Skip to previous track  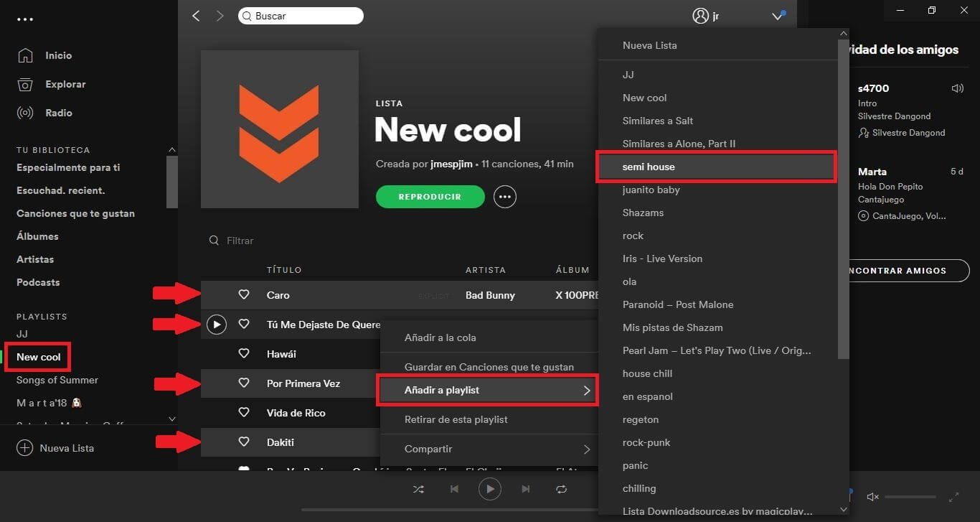tap(454, 489)
